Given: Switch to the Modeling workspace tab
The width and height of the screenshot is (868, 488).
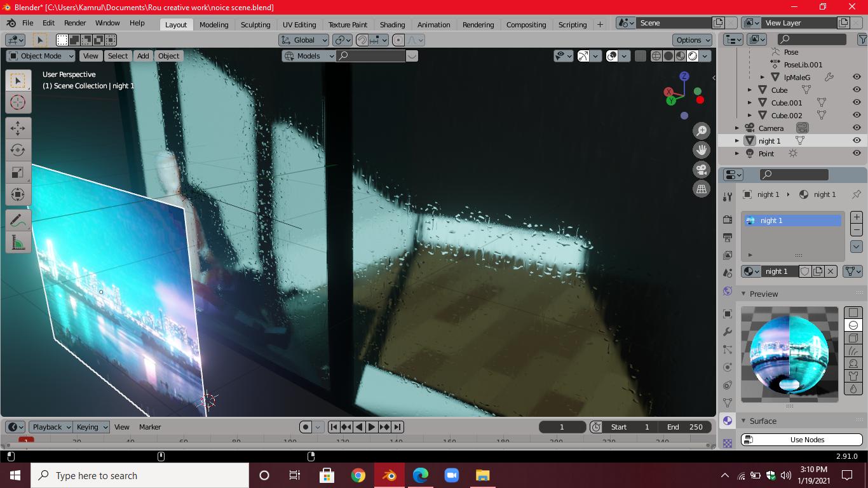Looking at the screenshot, I should click(214, 25).
